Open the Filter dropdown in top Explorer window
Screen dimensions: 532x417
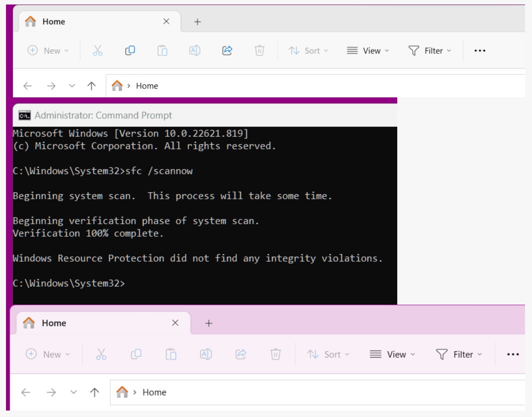click(x=430, y=50)
